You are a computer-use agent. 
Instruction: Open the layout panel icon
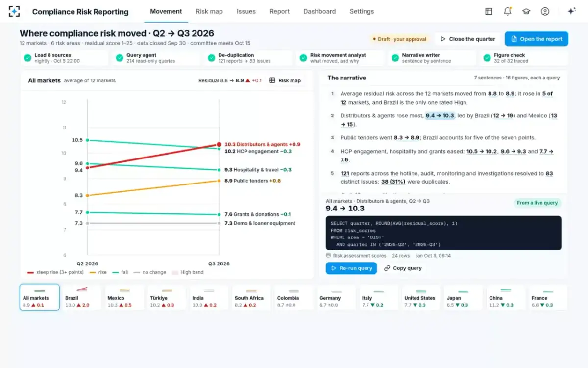point(489,11)
